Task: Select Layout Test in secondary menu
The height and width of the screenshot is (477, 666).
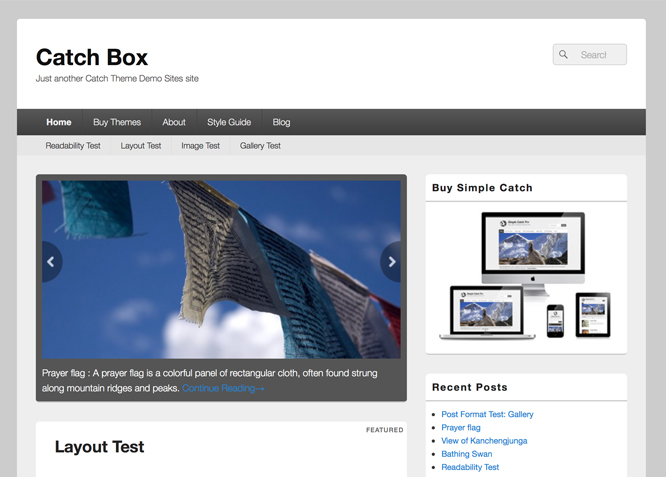Action: pyautogui.click(x=141, y=146)
